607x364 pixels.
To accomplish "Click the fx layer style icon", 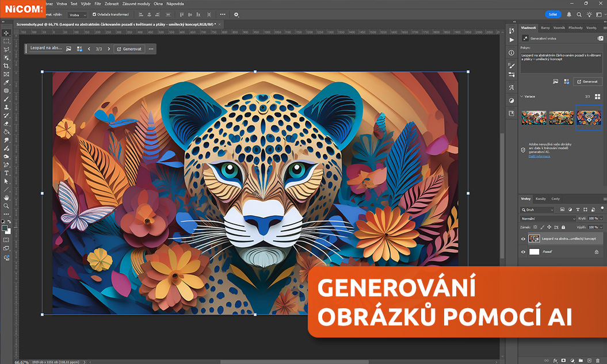I will 555,361.
